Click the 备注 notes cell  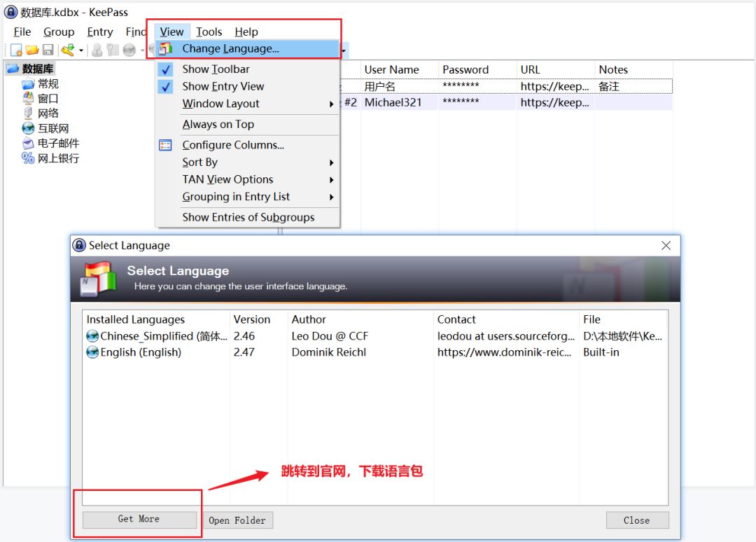tap(634, 86)
